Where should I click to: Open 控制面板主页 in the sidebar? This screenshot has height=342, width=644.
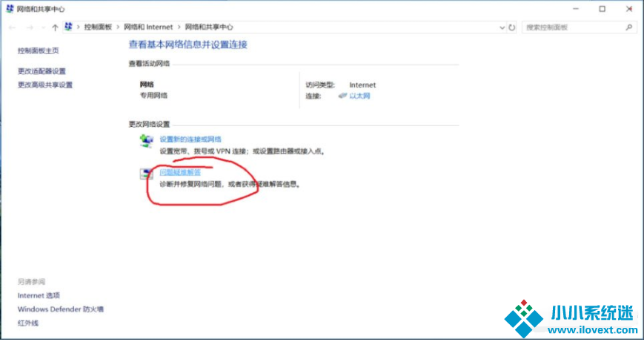[x=39, y=50]
